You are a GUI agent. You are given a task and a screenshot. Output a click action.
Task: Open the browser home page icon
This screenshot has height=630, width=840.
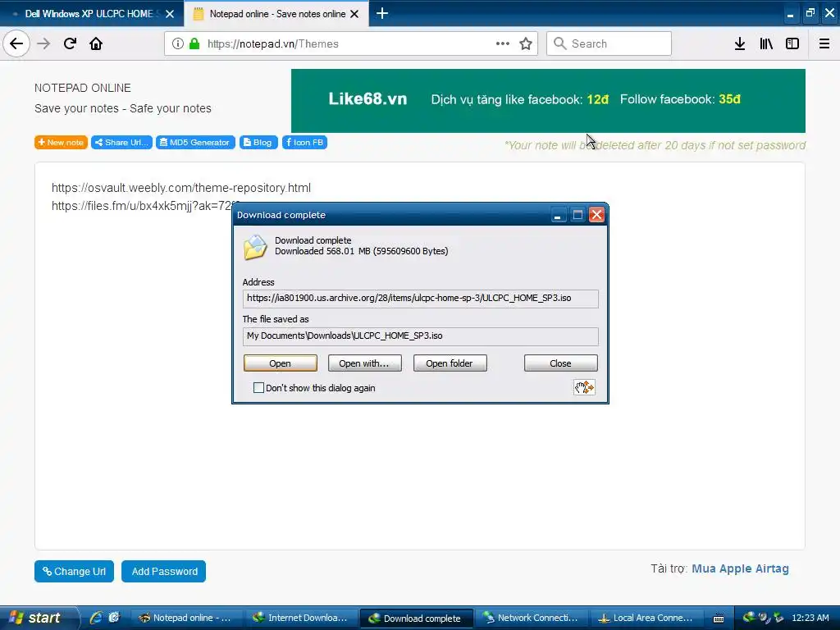pyautogui.click(x=96, y=43)
